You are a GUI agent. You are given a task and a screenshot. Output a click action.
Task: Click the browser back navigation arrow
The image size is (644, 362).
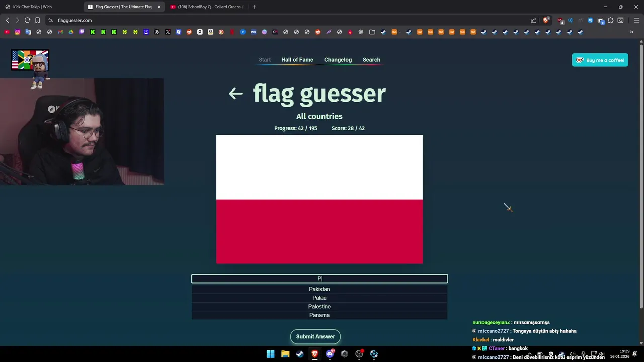[7, 20]
